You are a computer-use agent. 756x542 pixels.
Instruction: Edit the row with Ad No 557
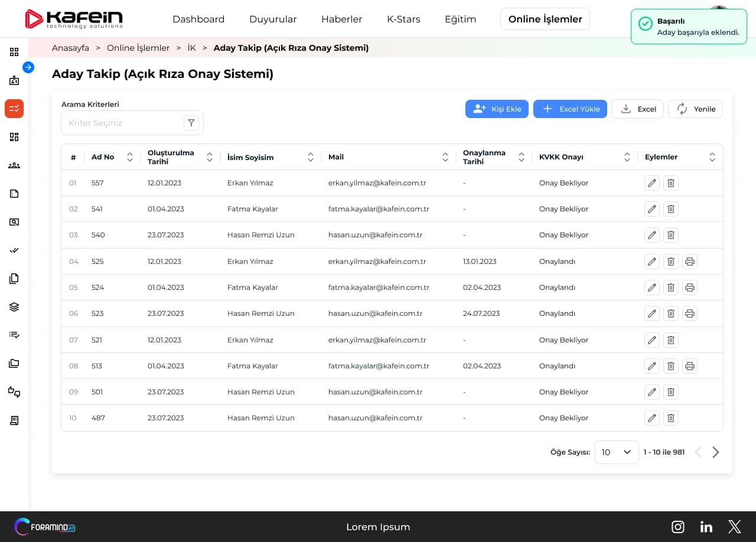click(652, 183)
